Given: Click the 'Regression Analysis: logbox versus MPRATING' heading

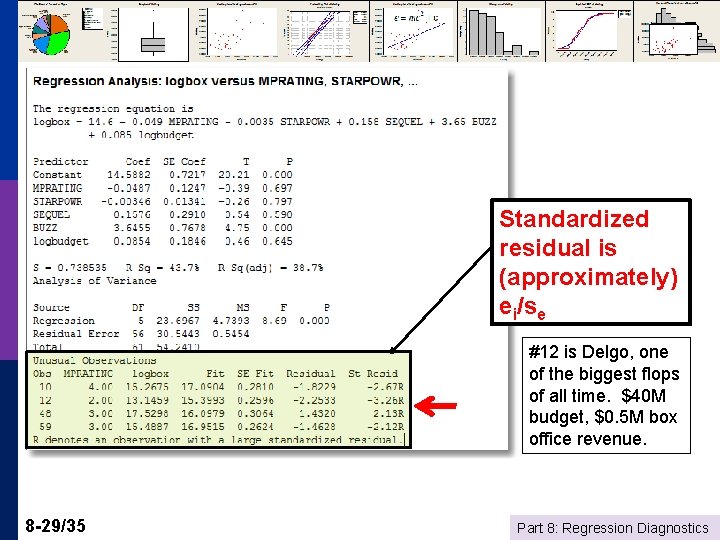Looking at the screenshot, I should coord(225,82).
